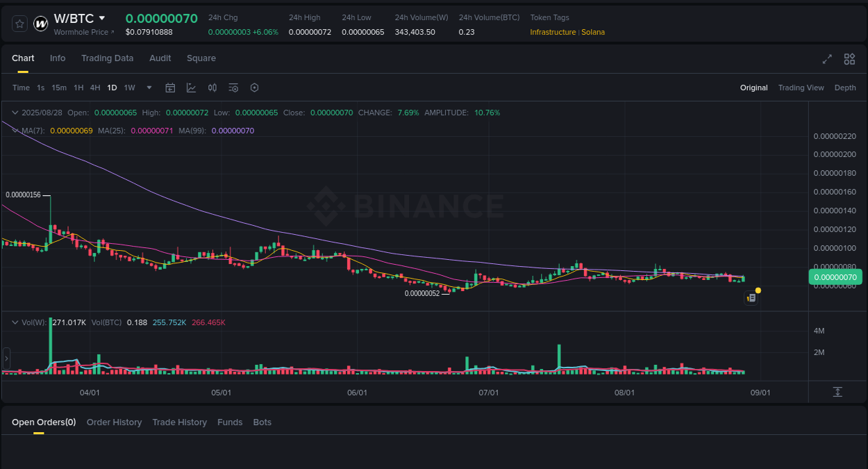Click the current price label on the axis
The height and width of the screenshot is (469, 868).
835,277
